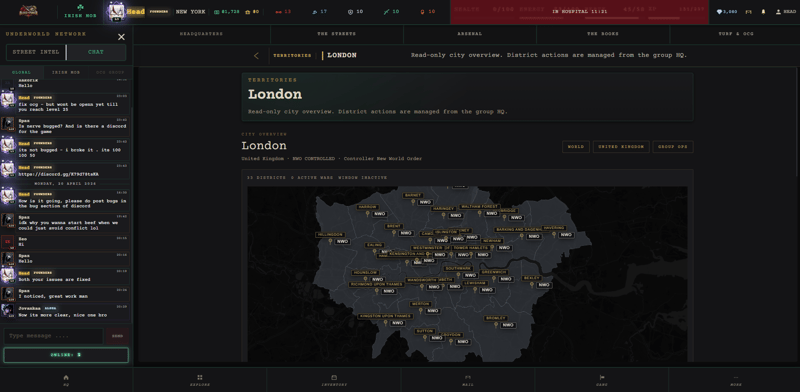Screen dimensions: 800x392
Task: Click the Richmond Upon Thames map label
Action: [377, 284]
